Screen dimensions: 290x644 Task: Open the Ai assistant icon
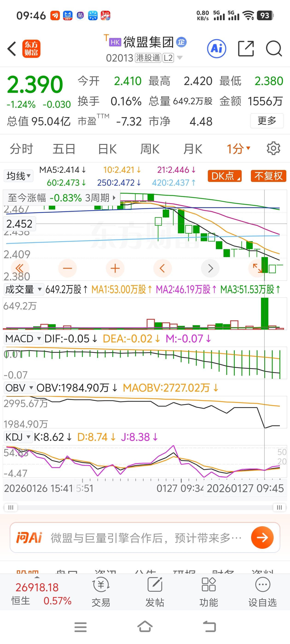pyautogui.click(x=217, y=49)
